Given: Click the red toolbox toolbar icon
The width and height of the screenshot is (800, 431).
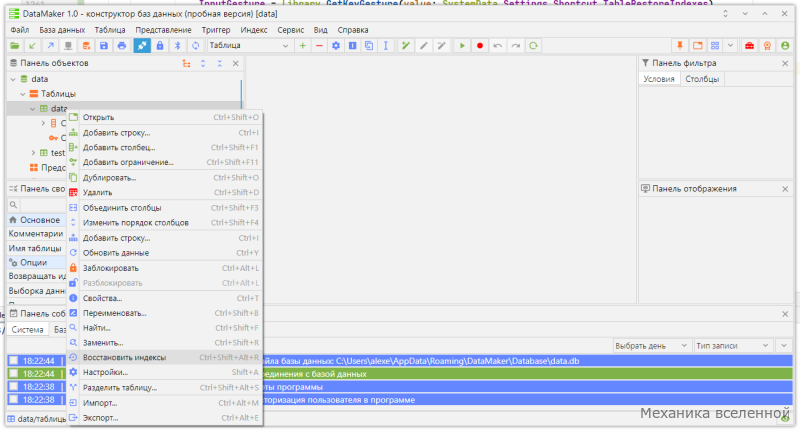Looking at the screenshot, I should (749, 46).
